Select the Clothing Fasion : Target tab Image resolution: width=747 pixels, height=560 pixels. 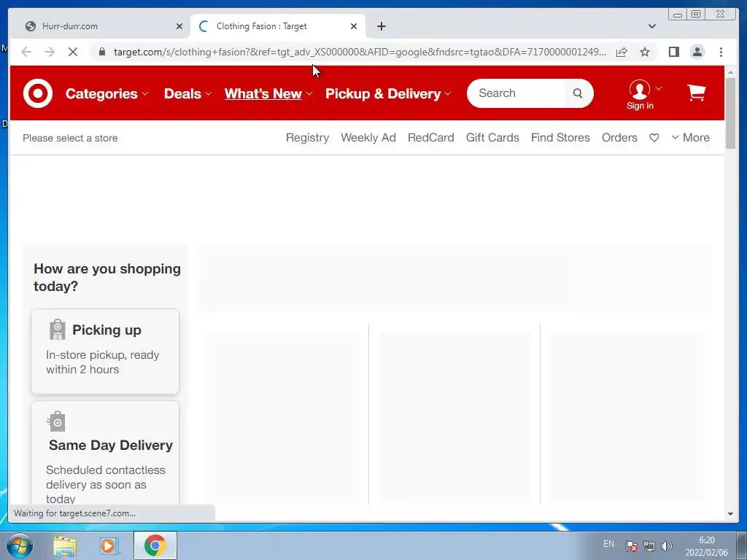pyautogui.click(x=278, y=26)
